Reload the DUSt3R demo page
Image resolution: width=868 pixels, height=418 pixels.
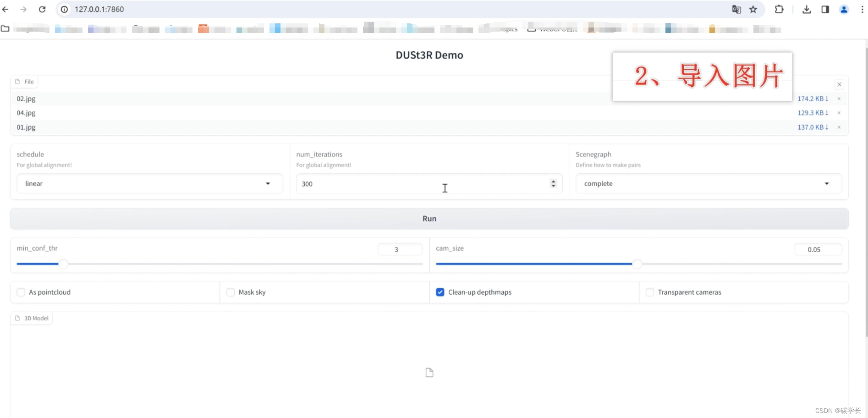[x=42, y=9]
